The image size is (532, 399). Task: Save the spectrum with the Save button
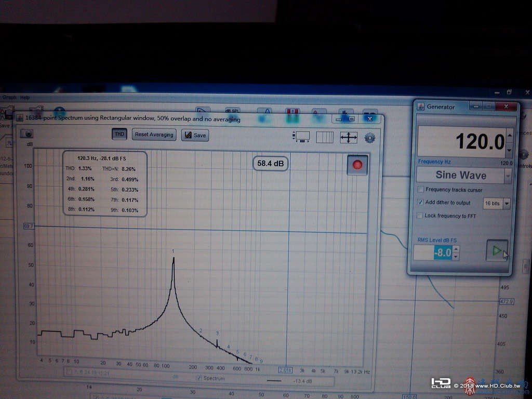tap(195, 135)
